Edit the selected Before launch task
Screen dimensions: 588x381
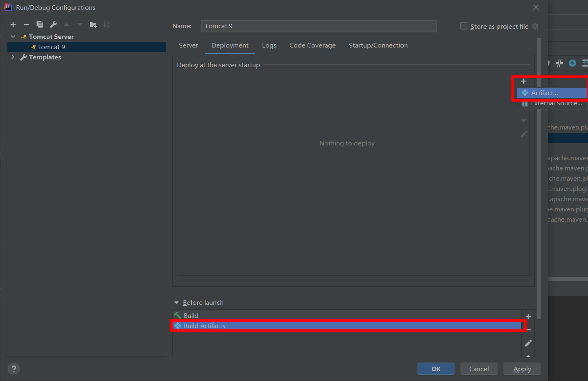(528, 343)
